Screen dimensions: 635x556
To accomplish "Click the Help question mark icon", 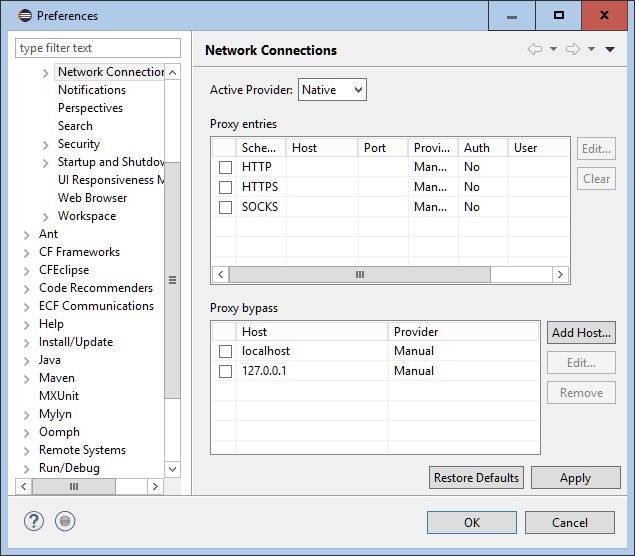I will [x=34, y=521].
